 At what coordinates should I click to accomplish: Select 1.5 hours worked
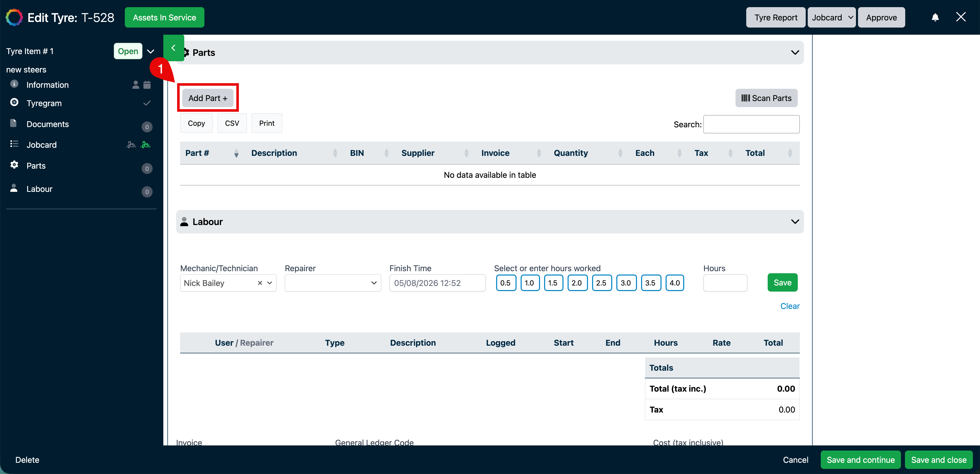coord(553,283)
